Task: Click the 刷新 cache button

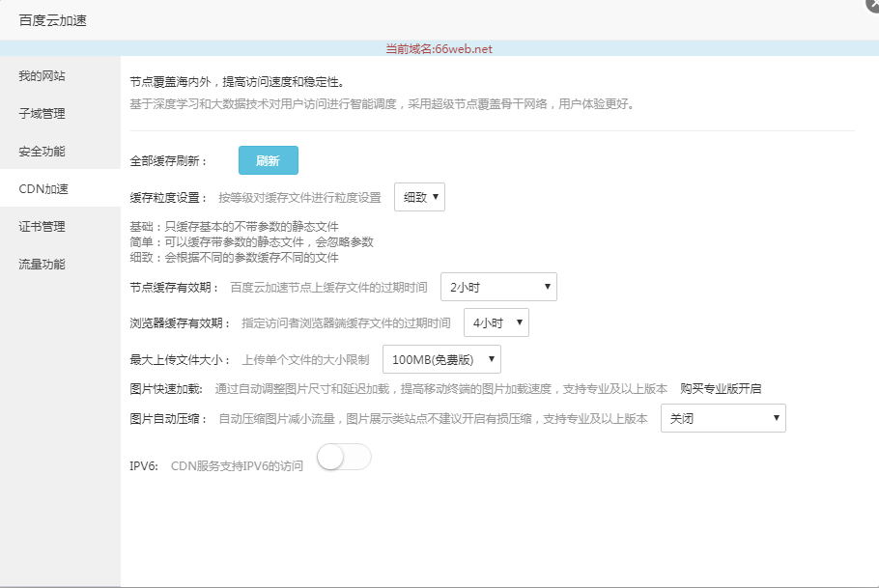Action: (x=269, y=160)
